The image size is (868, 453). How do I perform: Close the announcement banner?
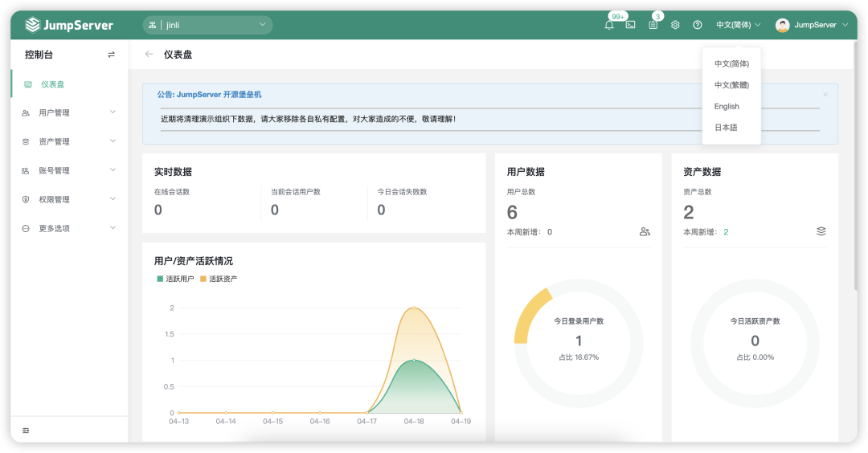pos(825,95)
